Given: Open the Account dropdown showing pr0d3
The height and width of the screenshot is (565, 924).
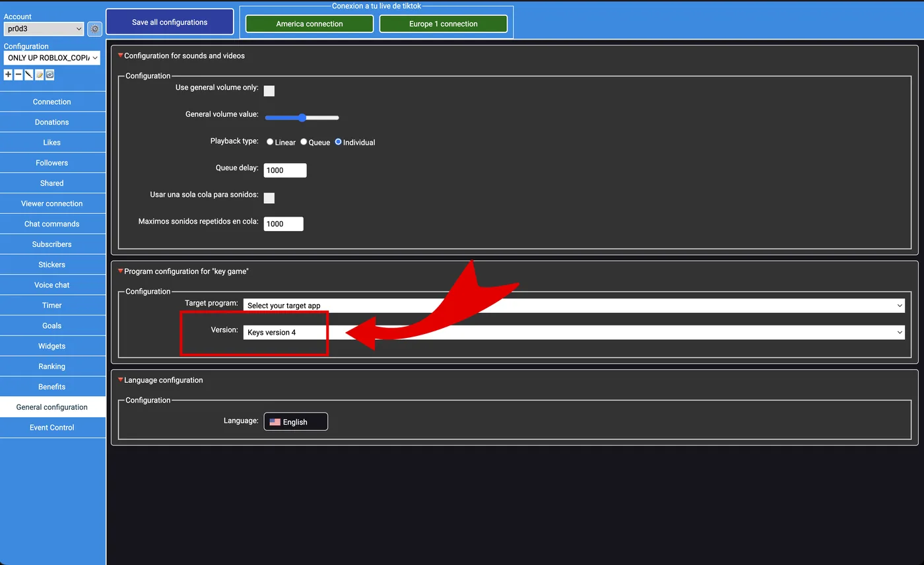Looking at the screenshot, I should [44, 29].
